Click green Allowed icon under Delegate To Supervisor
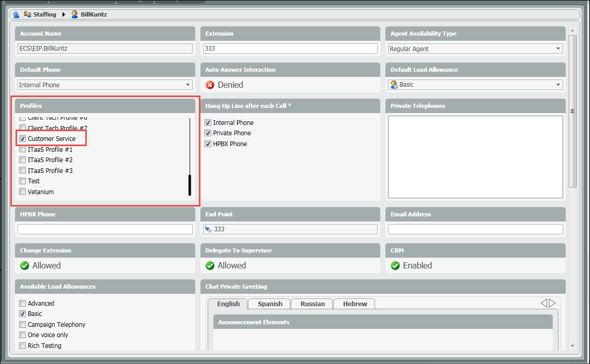590x364 pixels. coord(210,265)
